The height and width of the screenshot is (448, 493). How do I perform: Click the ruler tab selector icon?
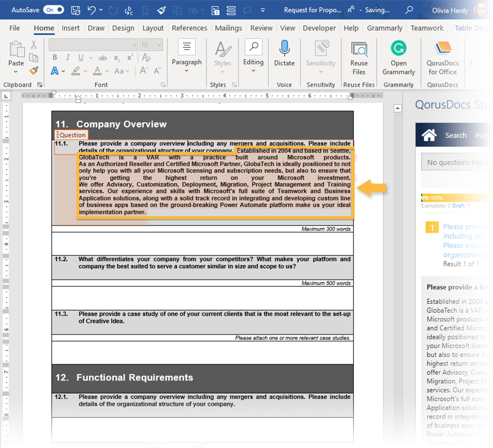point(5,96)
